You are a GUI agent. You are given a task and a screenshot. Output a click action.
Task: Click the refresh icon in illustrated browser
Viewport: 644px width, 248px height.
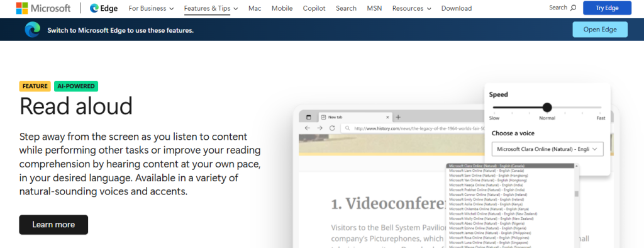coord(332,128)
